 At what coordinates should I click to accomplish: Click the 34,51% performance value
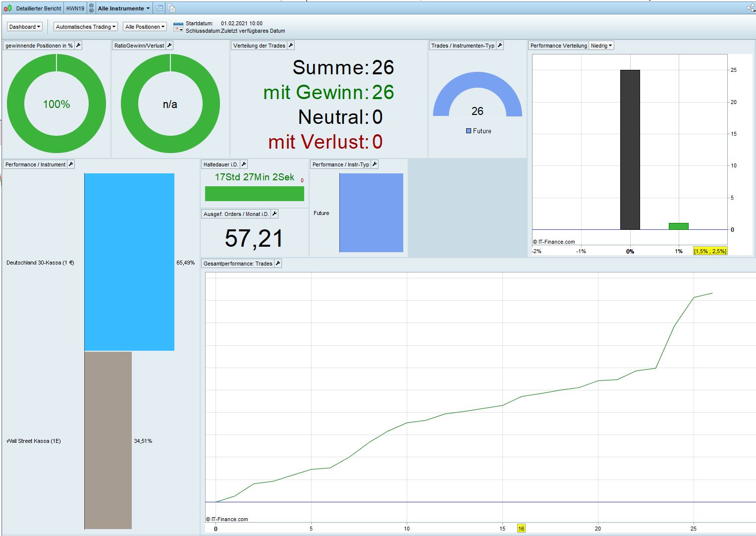pos(143,441)
